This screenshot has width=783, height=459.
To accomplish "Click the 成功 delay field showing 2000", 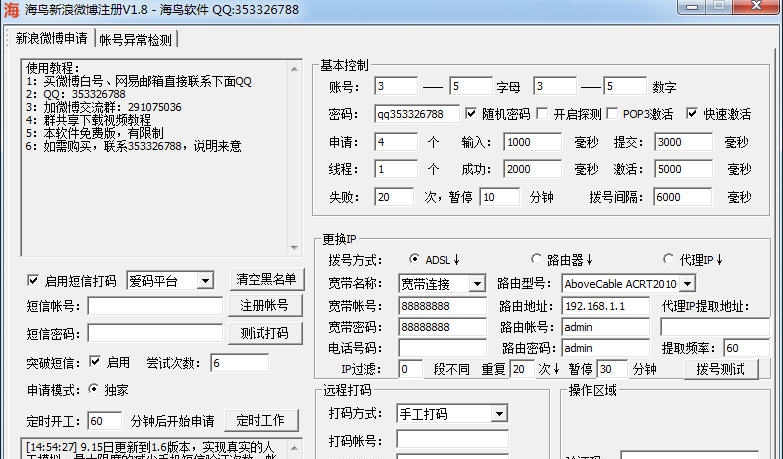I will coord(532,169).
